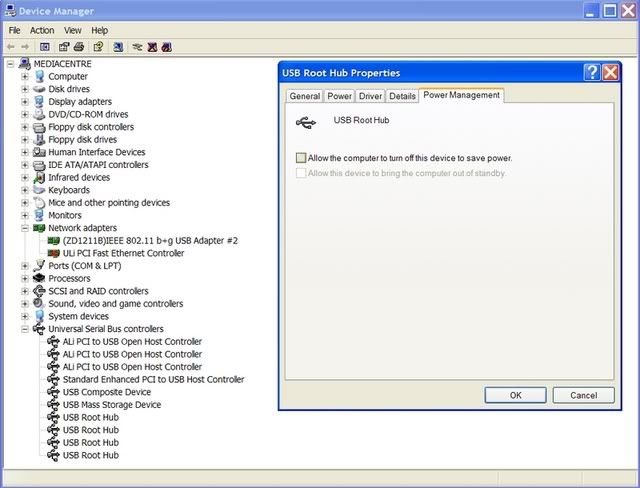640x488 pixels.
Task: Expand the Keyboards node
Action: point(24,190)
